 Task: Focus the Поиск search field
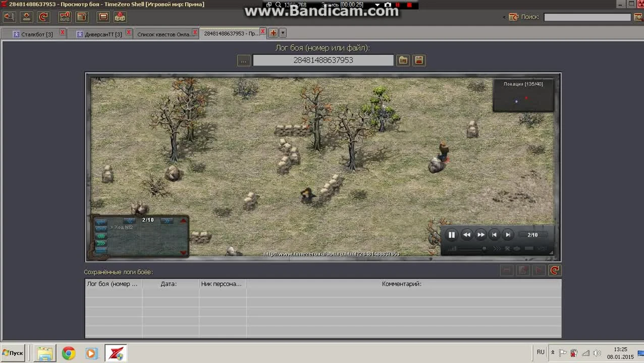pos(587,17)
